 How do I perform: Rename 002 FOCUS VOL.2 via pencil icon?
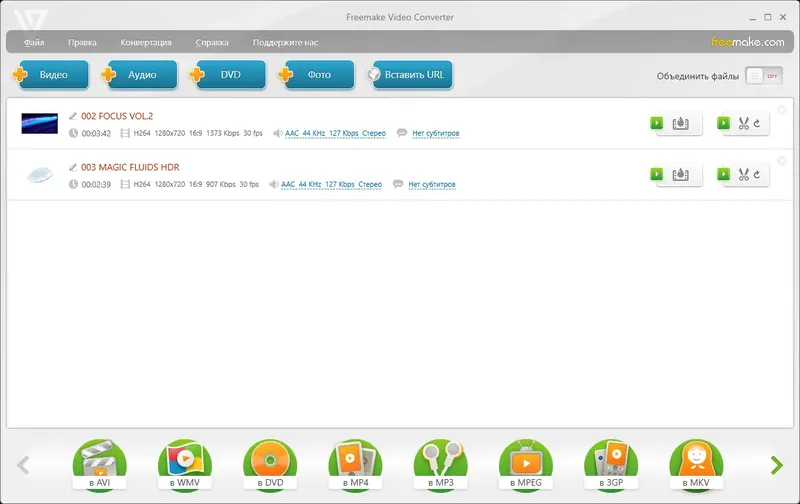[73, 116]
